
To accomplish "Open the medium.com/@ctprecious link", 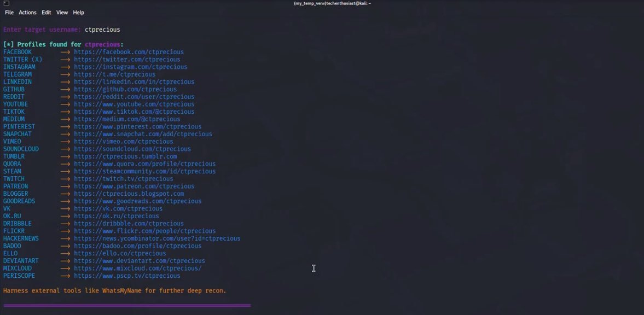I will click(x=127, y=119).
